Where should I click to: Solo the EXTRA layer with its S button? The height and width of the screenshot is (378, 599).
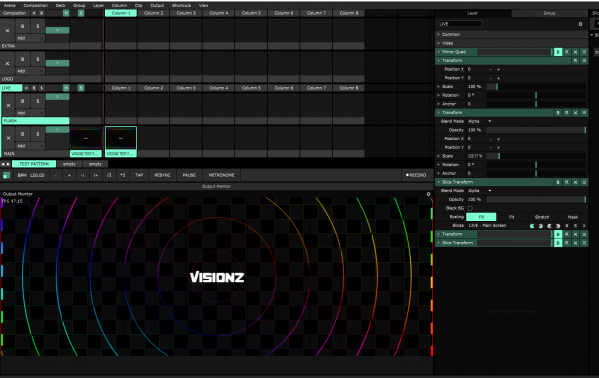[37, 26]
